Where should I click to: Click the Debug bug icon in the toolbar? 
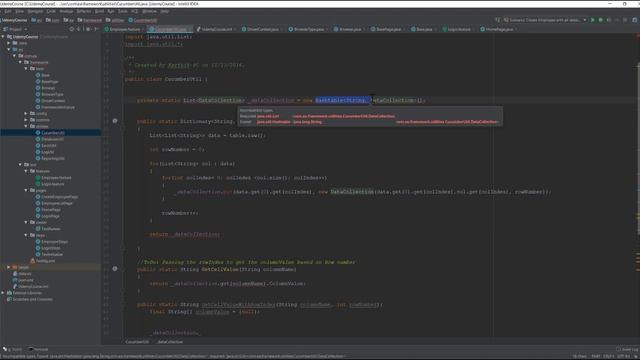click(x=600, y=20)
